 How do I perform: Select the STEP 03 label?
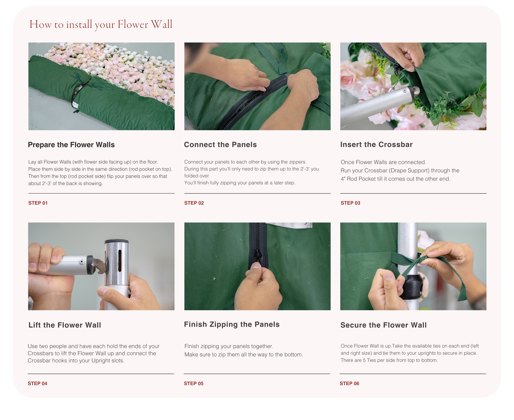pyautogui.click(x=350, y=203)
